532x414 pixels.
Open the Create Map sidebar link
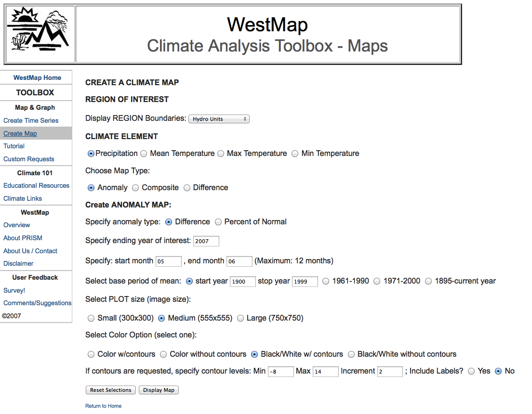(x=20, y=134)
